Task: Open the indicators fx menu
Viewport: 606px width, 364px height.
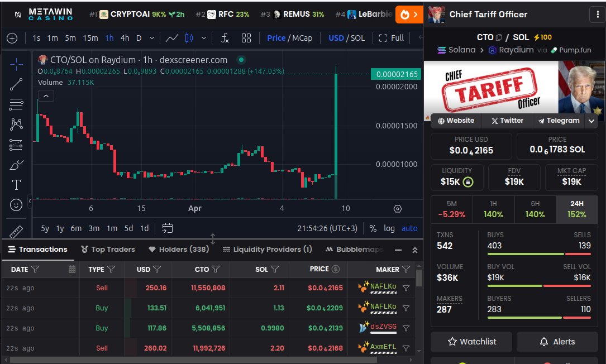Action: [x=225, y=38]
